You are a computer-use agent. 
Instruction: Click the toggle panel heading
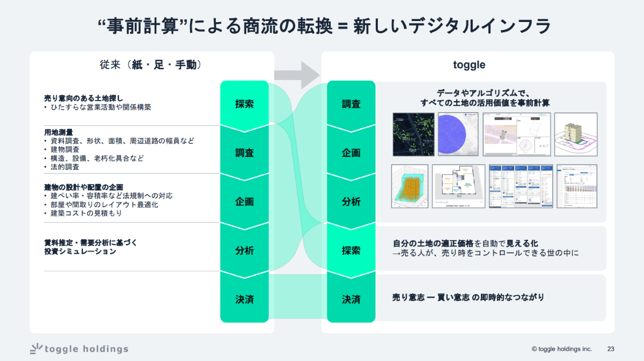coord(469,65)
